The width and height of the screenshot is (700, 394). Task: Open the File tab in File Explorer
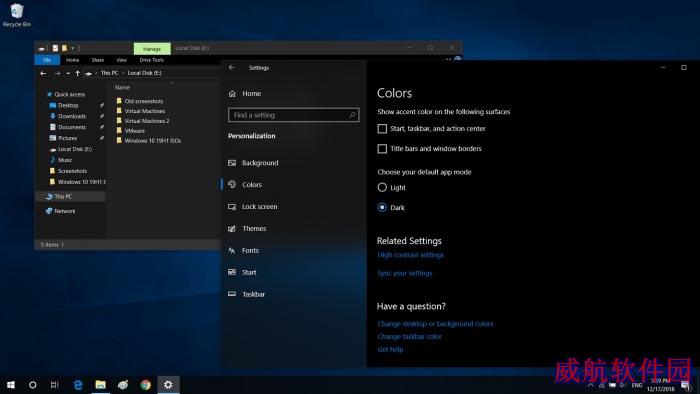click(47, 60)
